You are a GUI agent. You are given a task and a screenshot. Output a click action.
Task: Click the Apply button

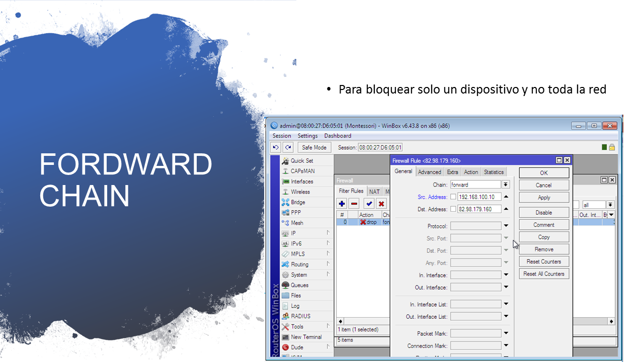click(x=544, y=198)
